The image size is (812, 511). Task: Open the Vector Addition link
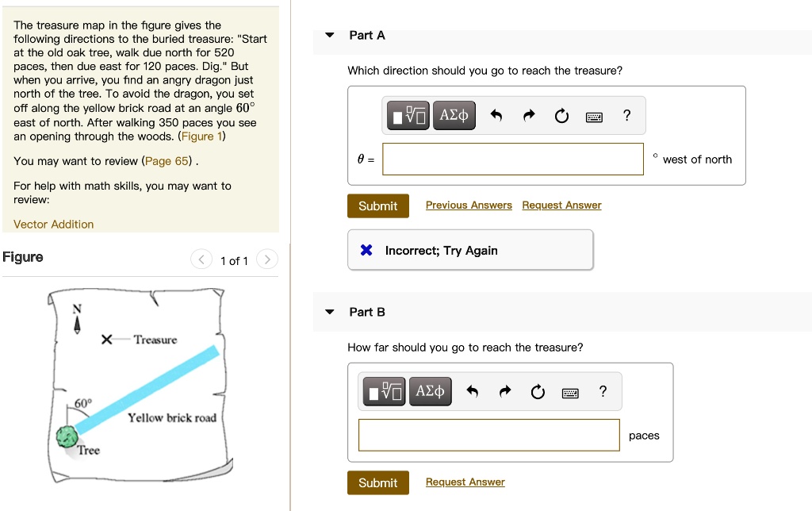(54, 225)
